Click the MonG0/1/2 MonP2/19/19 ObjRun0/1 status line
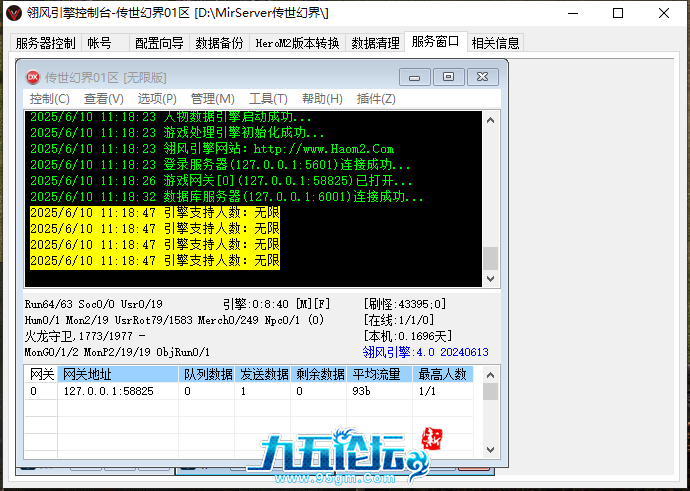Screen dimensions: 690x491 tap(117, 352)
